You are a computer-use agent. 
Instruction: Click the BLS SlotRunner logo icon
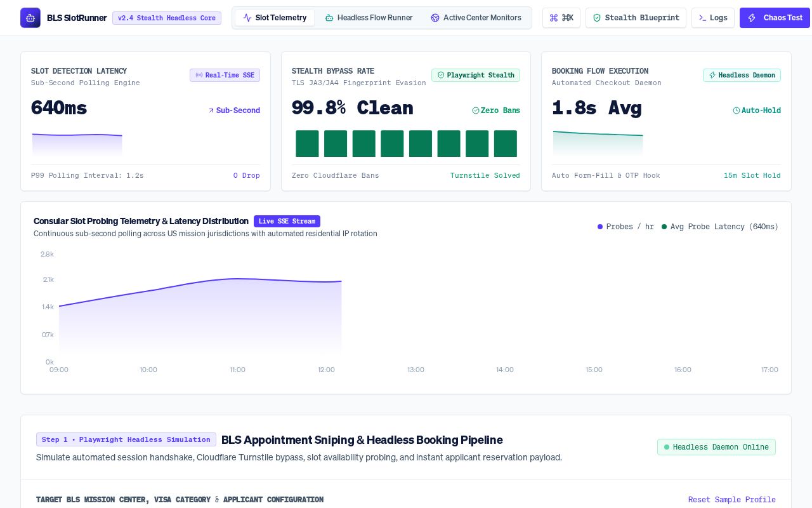(x=30, y=18)
